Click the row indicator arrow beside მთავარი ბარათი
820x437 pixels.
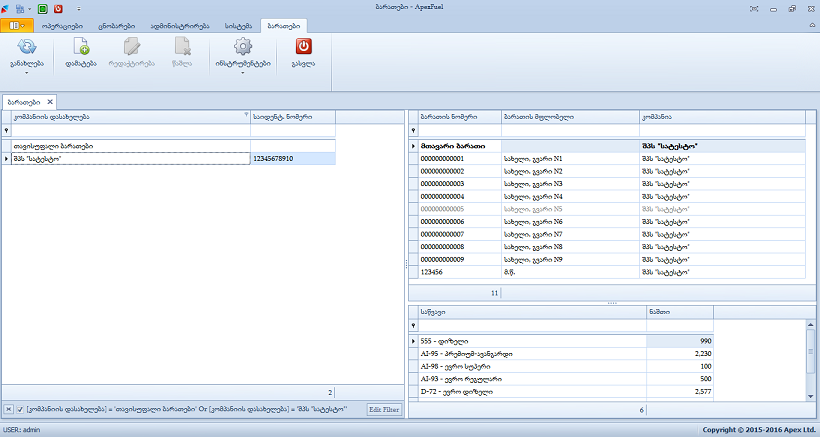coord(413,146)
